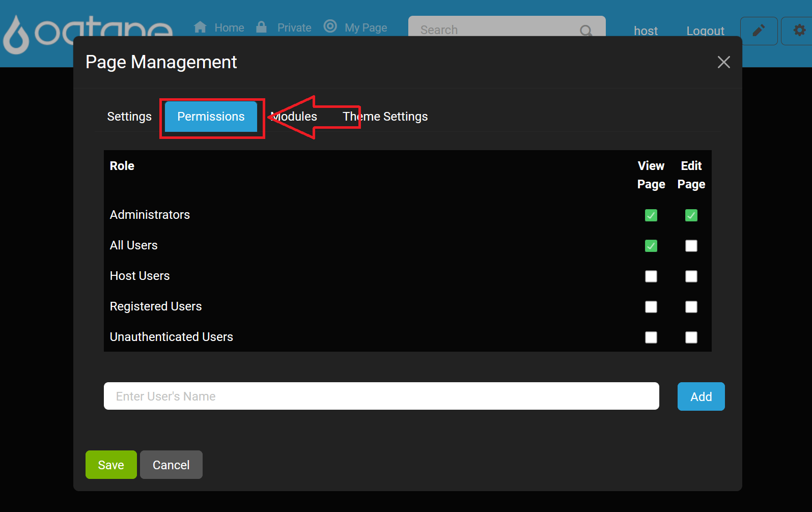
Task: Check Host Users View Page checkbox
Action: coord(651,276)
